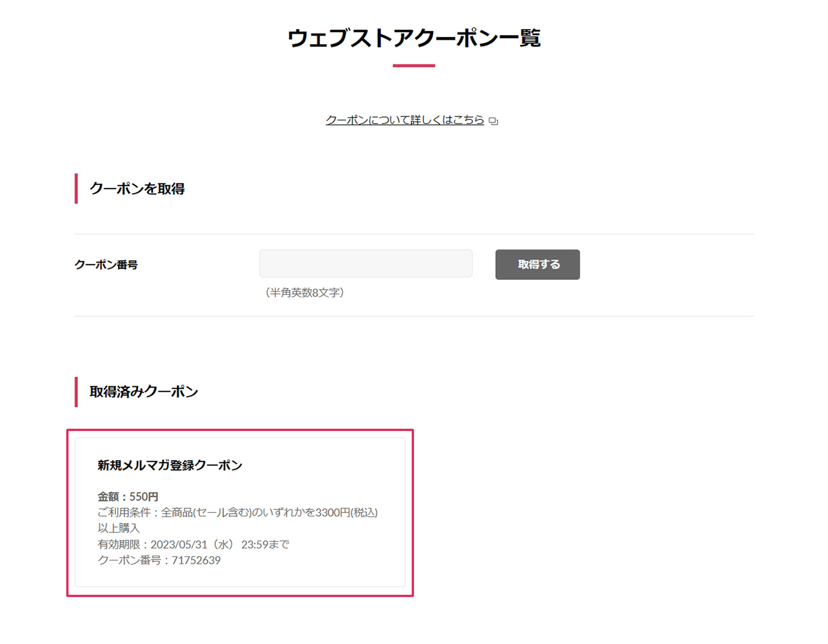Click the red bar beside クーポンを取得 heading
Viewport: 828px width, 644px height.
[76, 189]
